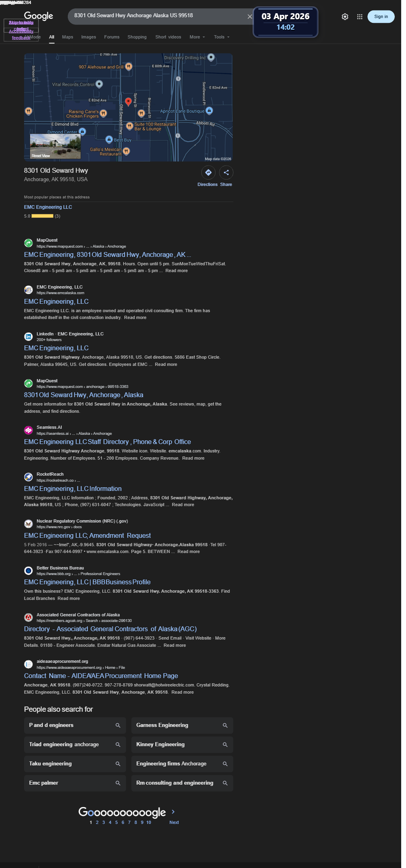Screen dimensions: 406x868
Task: Clear the search box with the X icon
Action: point(250,16)
